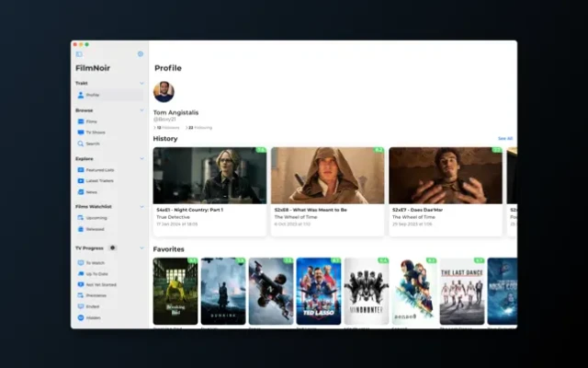This screenshot has height=368, width=588.
Task: Open Hidden under TV Progress
Action: tap(108, 318)
